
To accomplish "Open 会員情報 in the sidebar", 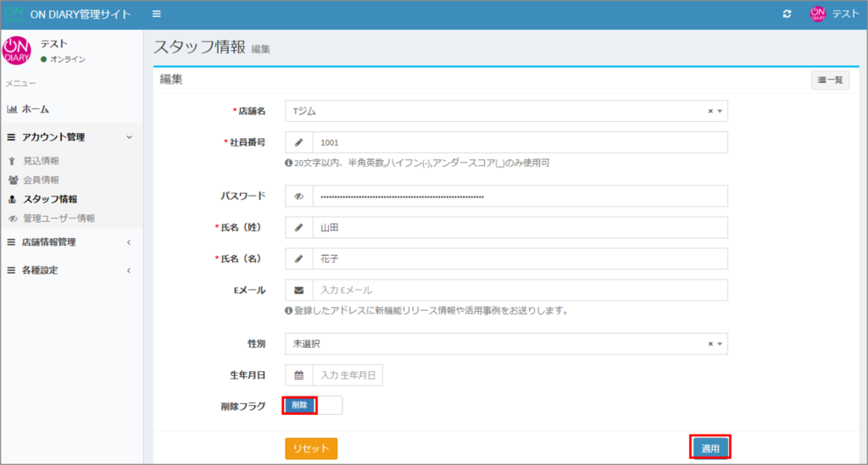I will [41, 180].
